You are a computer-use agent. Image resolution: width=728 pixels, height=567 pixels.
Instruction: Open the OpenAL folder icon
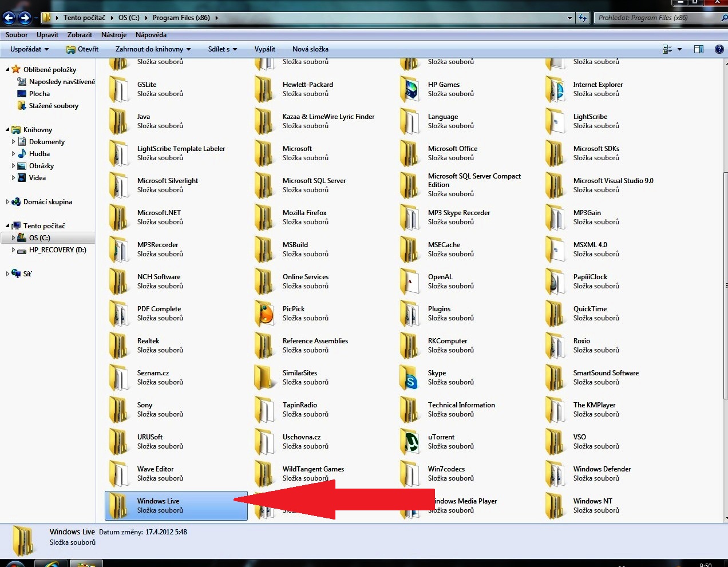coord(410,281)
